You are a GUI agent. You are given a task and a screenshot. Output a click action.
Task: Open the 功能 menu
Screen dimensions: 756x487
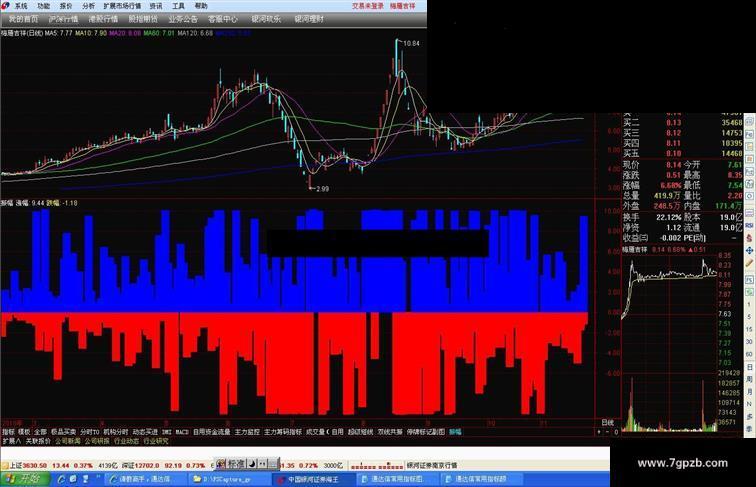click(43, 6)
